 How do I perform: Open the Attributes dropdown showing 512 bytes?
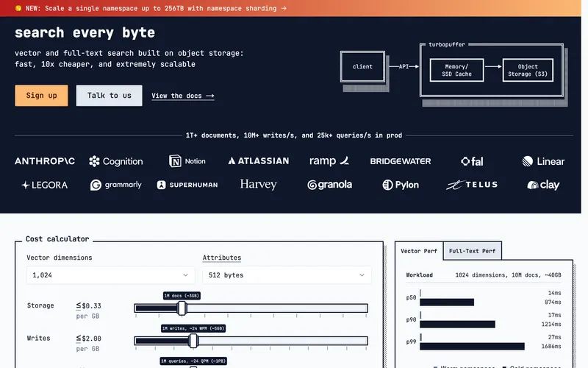click(x=287, y=275)
